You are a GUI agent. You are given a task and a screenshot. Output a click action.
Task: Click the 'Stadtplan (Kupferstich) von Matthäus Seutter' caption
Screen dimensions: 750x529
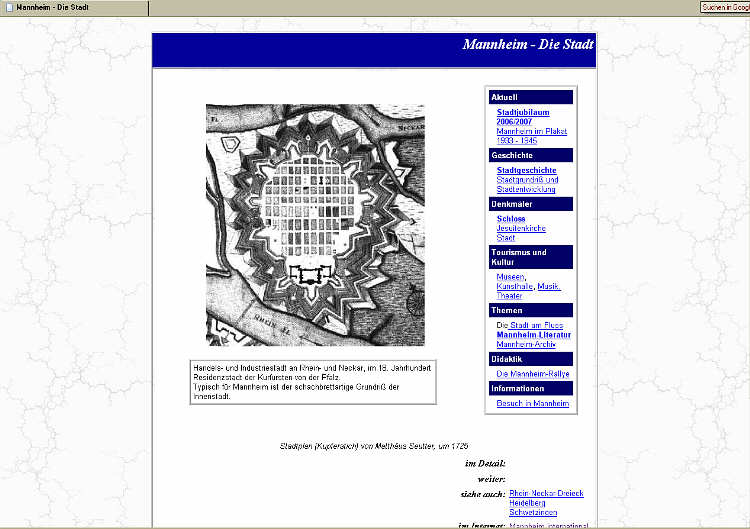click(374, 446)
